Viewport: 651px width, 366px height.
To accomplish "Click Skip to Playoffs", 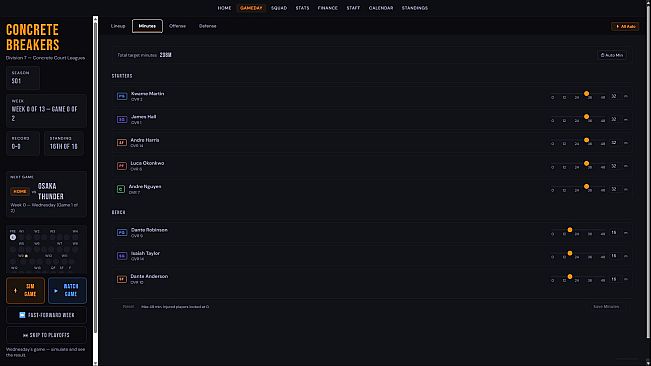I will 46,335.
